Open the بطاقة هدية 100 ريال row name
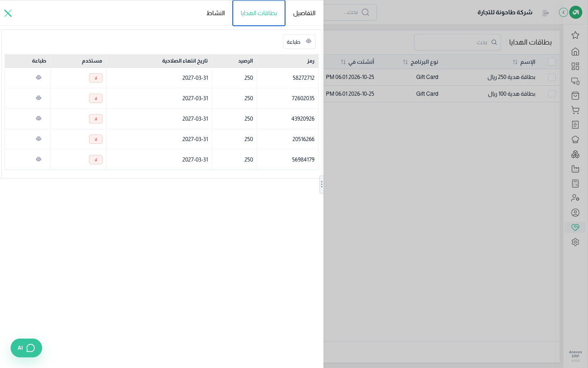588x368 pixels. coord(512,94)
